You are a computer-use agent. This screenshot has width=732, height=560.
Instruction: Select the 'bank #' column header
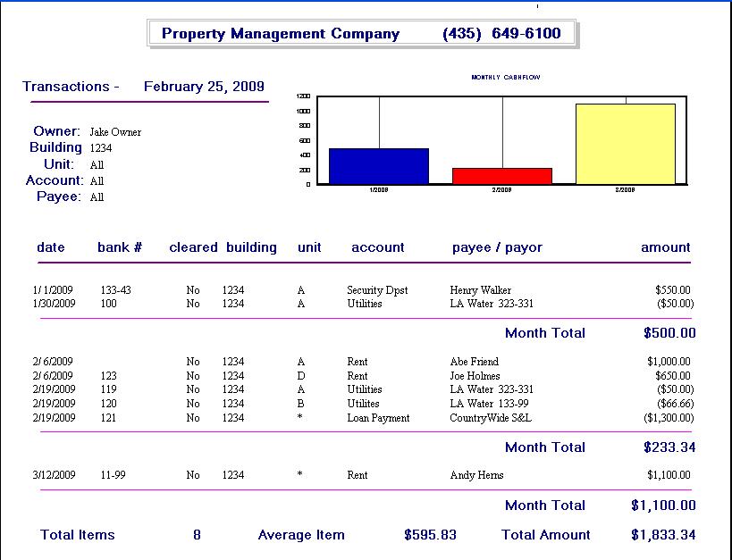click(x=120, y=247)
